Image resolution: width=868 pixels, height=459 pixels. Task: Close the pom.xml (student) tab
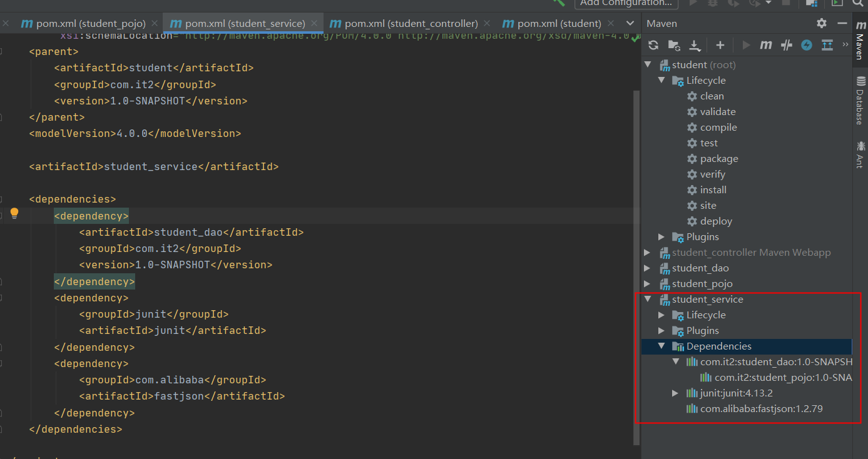(x=611, y=23)
